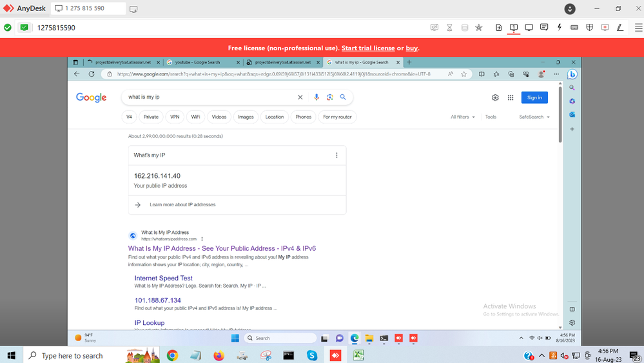Select the Videos filter chip

pyautogui.click(x=219, y=117)
